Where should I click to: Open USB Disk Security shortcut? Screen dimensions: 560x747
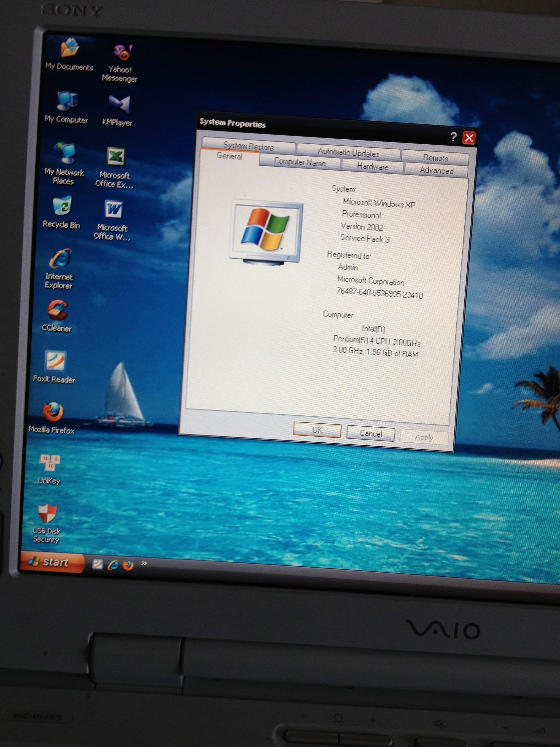coord(47,524)
